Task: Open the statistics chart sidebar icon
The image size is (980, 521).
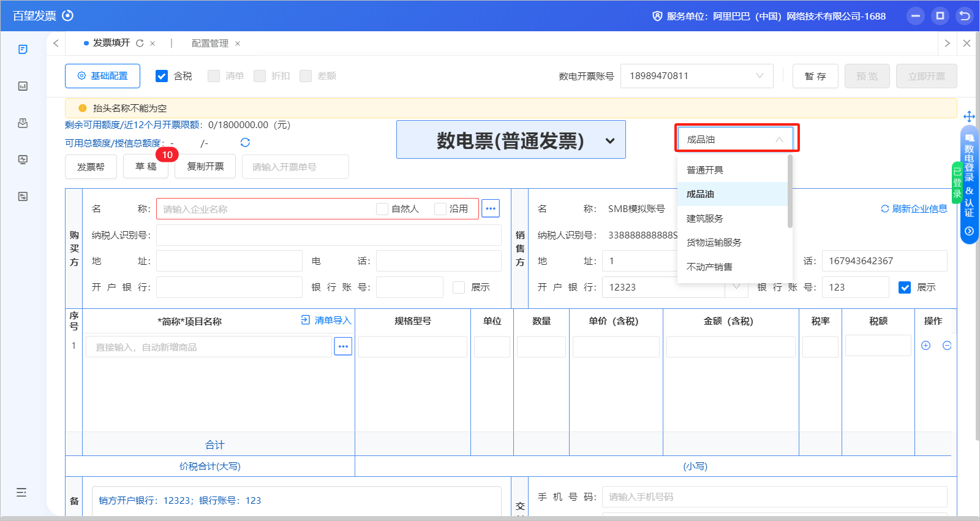Action: (x=23, y=86)
